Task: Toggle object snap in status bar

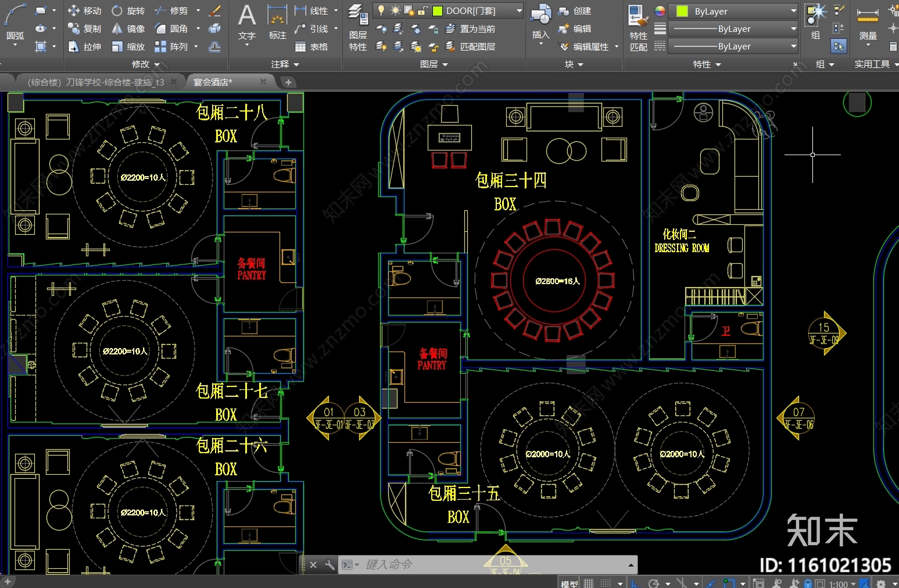Action: [x=729, y=583]
